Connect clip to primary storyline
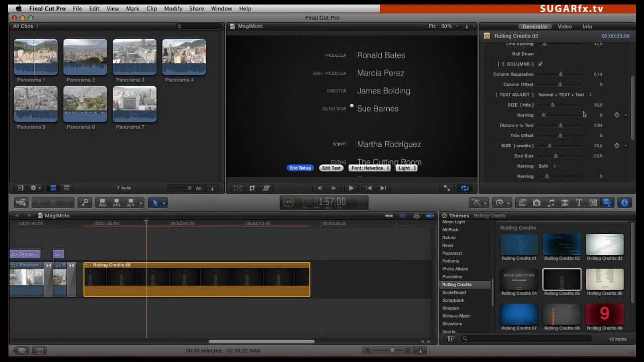 pos(103,203)
